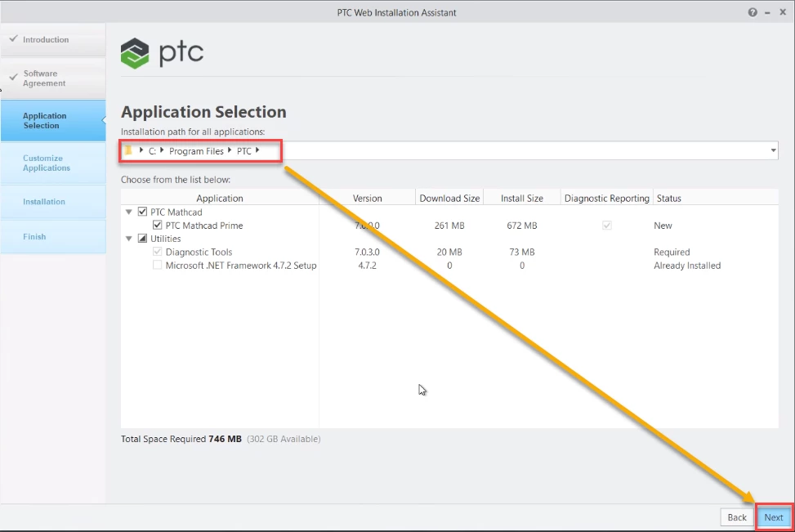Click the 672 MB install size value
The width and height of the screenshot is (795, 532).
point(522,226)
